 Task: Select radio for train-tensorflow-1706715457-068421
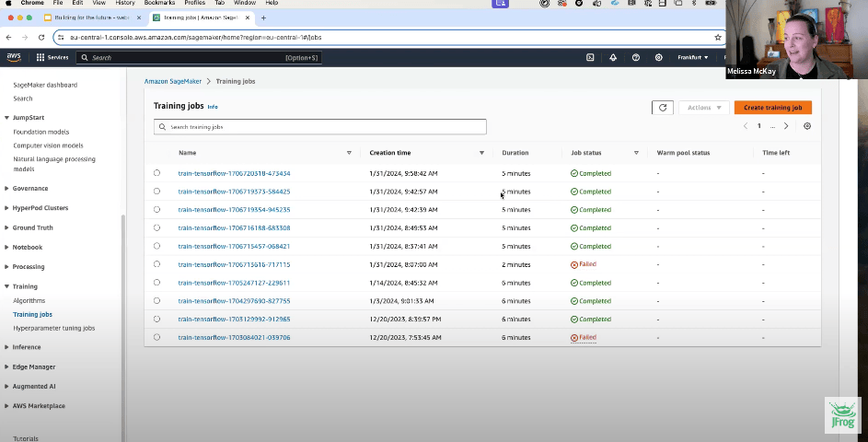pos(156,246)
